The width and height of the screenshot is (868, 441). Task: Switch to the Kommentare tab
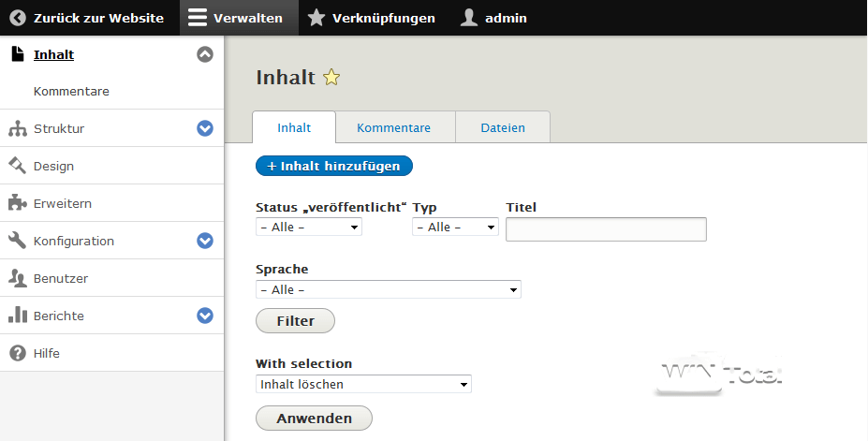393,127
